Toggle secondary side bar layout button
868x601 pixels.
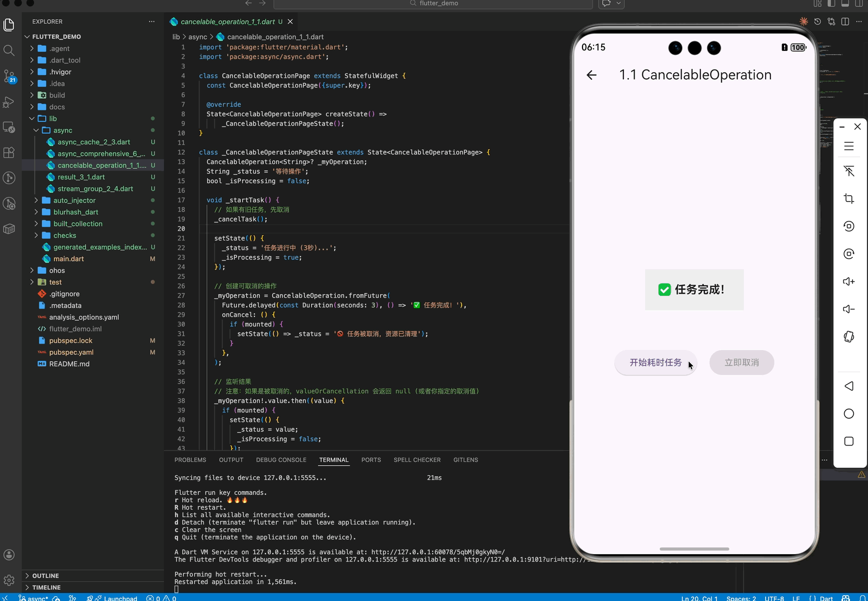click(x=859, y=3)
